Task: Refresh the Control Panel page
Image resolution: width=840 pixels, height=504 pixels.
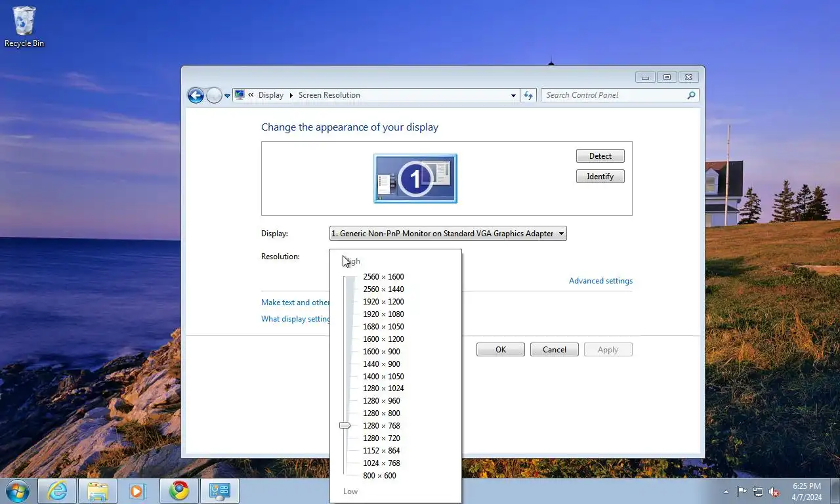Action: [528, 95]
